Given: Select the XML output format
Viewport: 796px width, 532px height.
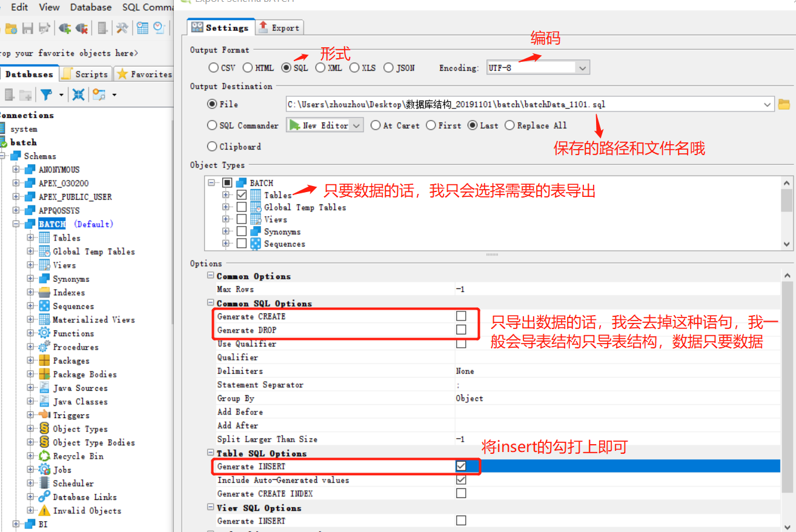Looking at the screenshot, I should pyautogui.click(x=320, y=67).
